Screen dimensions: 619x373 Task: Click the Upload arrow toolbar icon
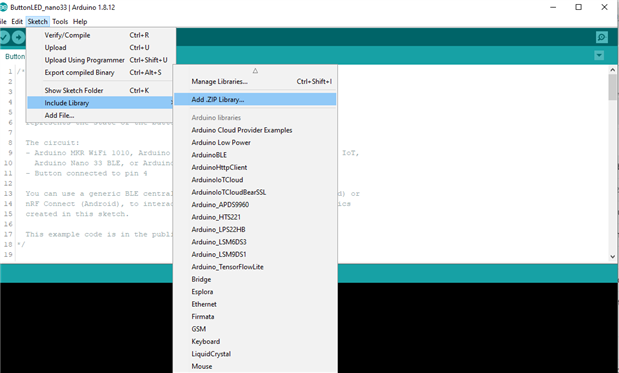pyautogui.click(x=18, y=37)
